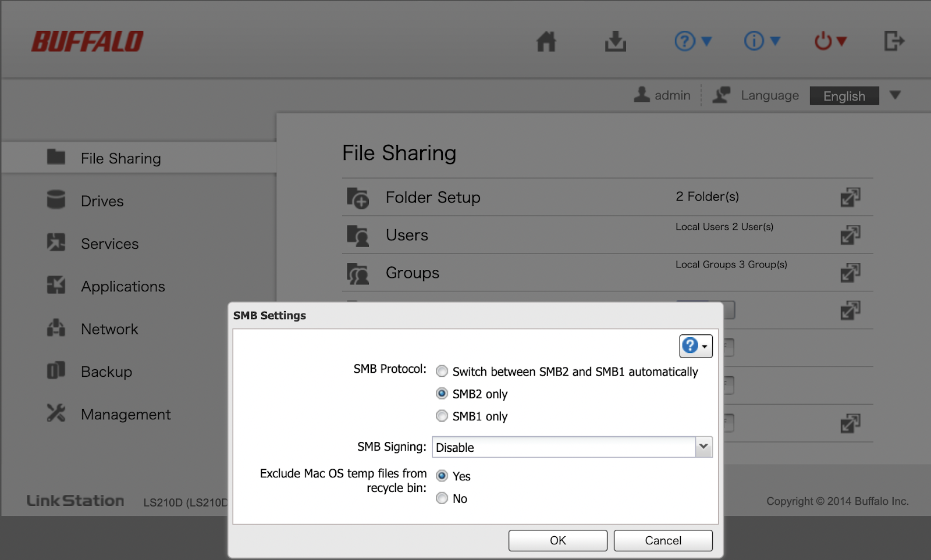
Task: Click the language dropdown arrow
Action: point(896,95)
